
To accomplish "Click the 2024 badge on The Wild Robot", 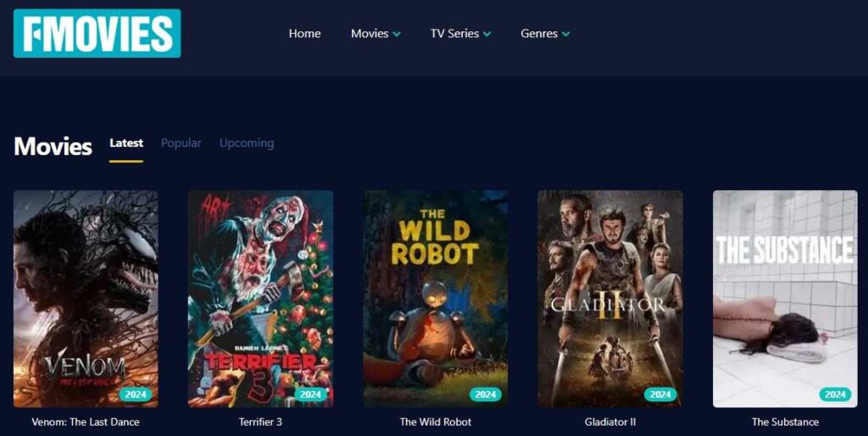I will point(486,394).
